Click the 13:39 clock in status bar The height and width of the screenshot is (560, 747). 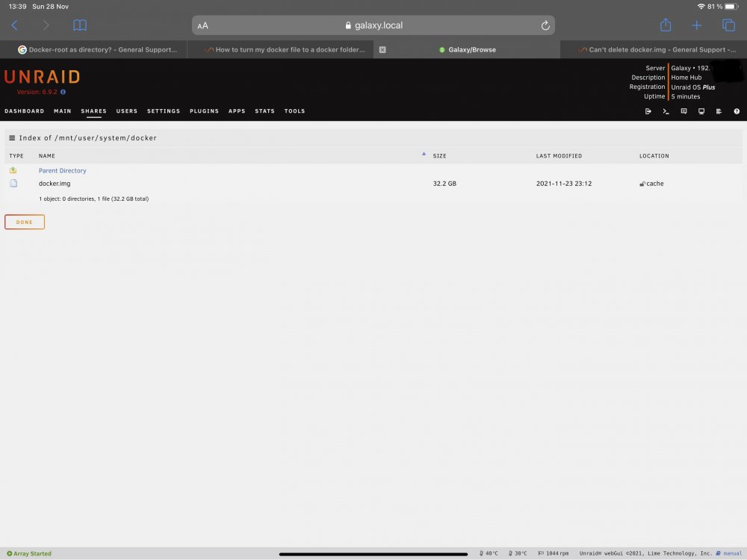pyautogui.click(x=18, y=6)
